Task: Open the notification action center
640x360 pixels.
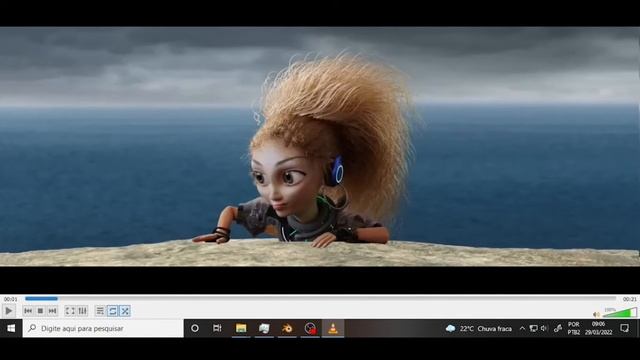Action: 624,328
